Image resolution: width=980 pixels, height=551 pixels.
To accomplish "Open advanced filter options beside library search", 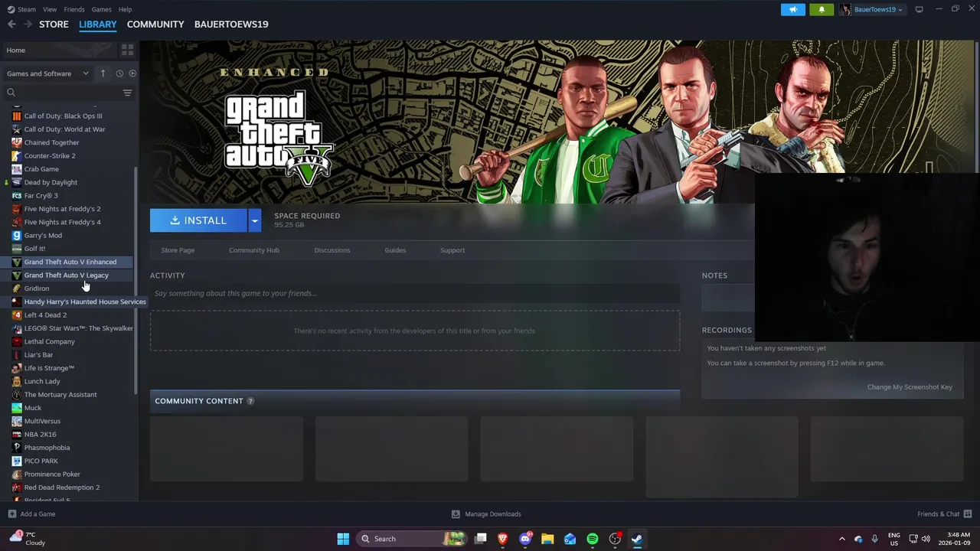I will [127, 93].
